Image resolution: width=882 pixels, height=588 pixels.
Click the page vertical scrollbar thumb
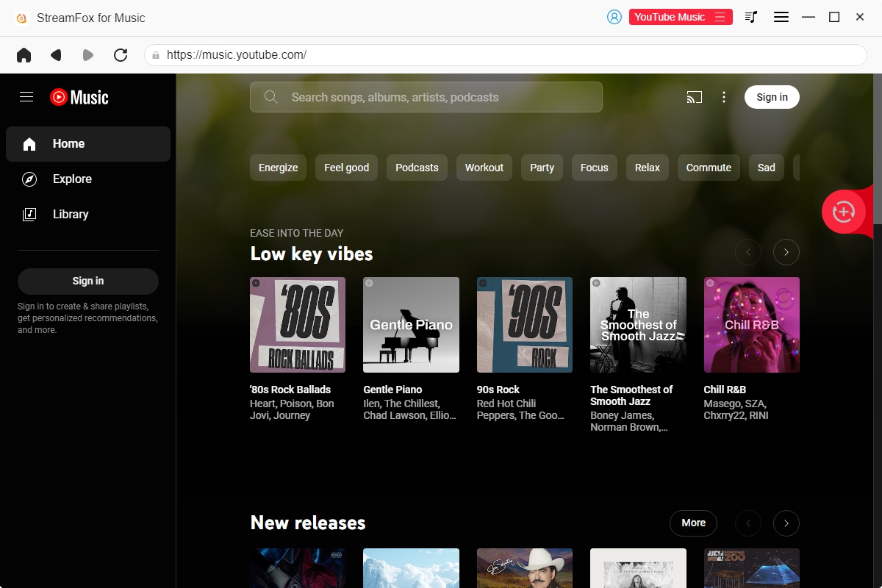click(x=878, y=148)
